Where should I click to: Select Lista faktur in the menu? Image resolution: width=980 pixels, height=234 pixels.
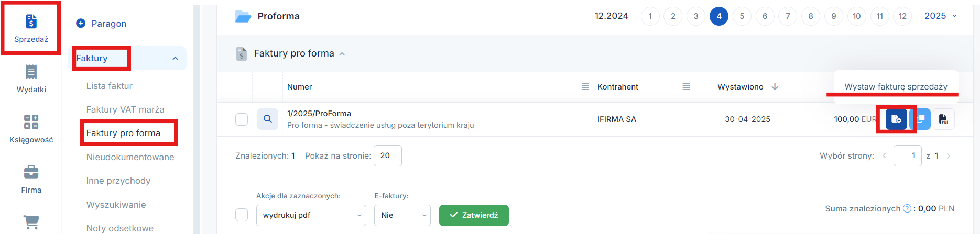click(110, 86)
